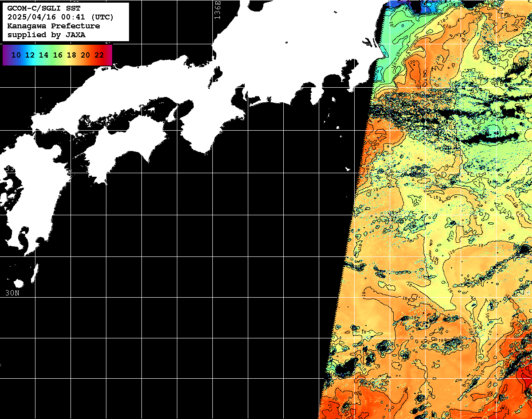This screenshot has width=532, height=419.
Task: Click the '18' value on temperature scale
Action: point(71,55)
